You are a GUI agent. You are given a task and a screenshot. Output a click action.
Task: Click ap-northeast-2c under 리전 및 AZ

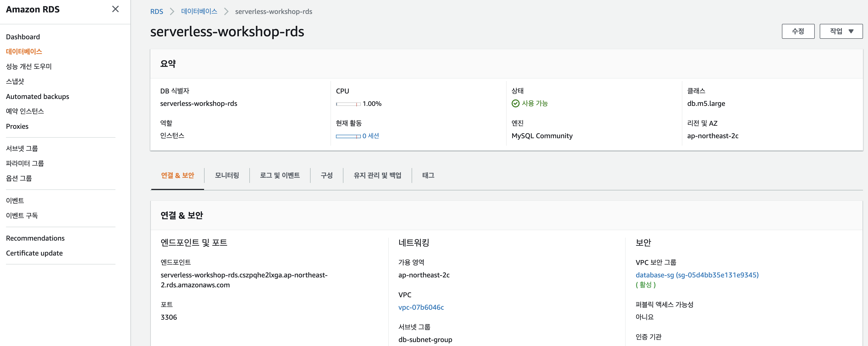[713, 136]
